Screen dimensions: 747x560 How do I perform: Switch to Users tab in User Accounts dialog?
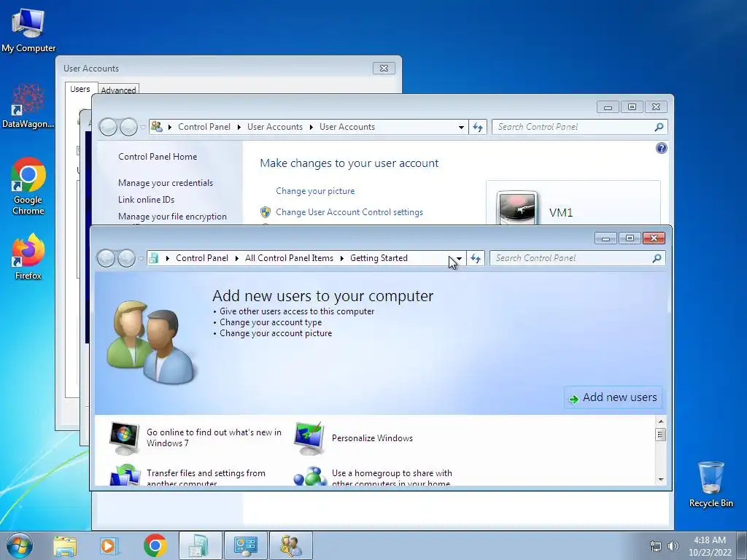(80, 89)
